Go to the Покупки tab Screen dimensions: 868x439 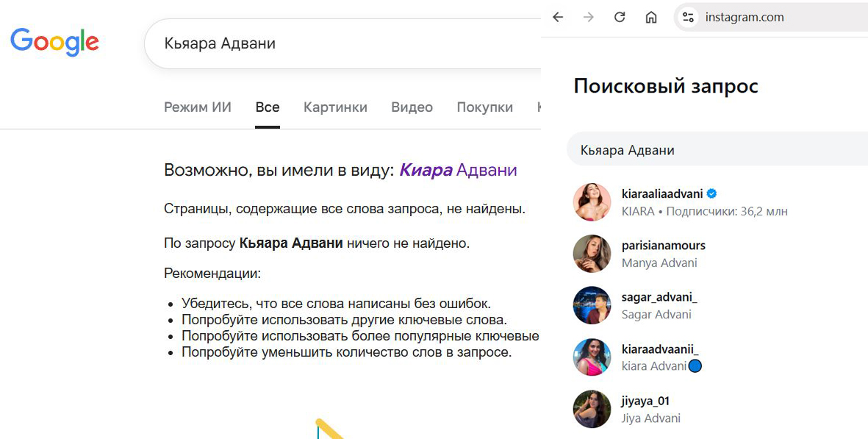(x=485, y=107)
